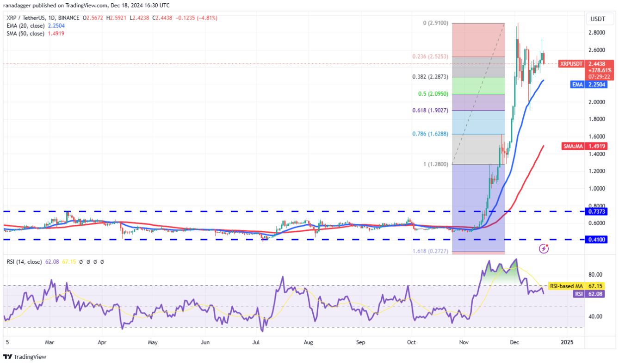Click the Mar label on time axis

click(x=50, y=343)
